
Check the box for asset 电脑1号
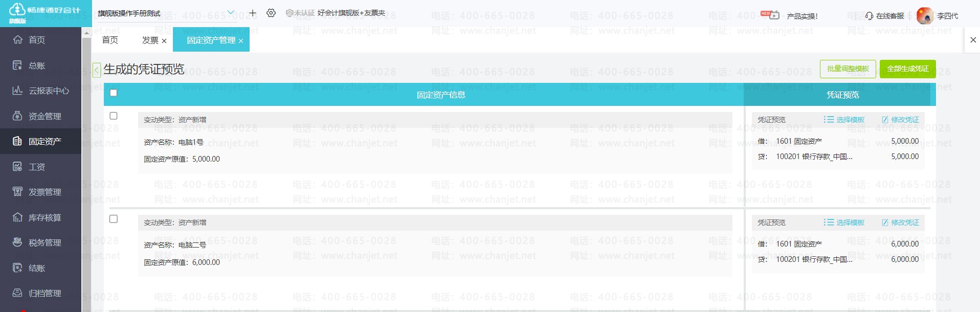point(114,116)
